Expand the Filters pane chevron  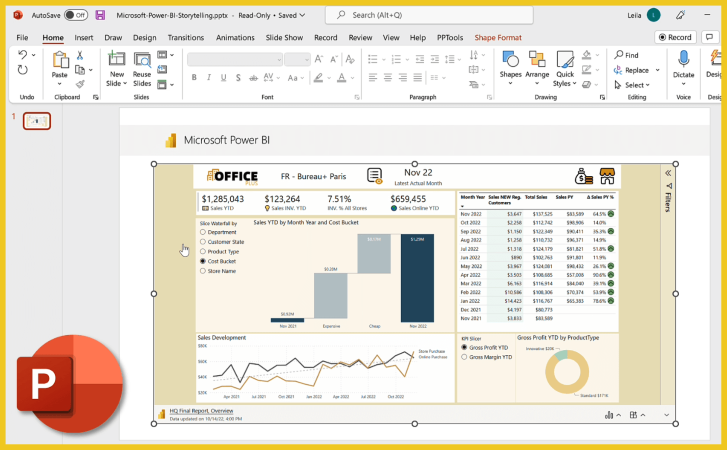click(x=668, y=172)
